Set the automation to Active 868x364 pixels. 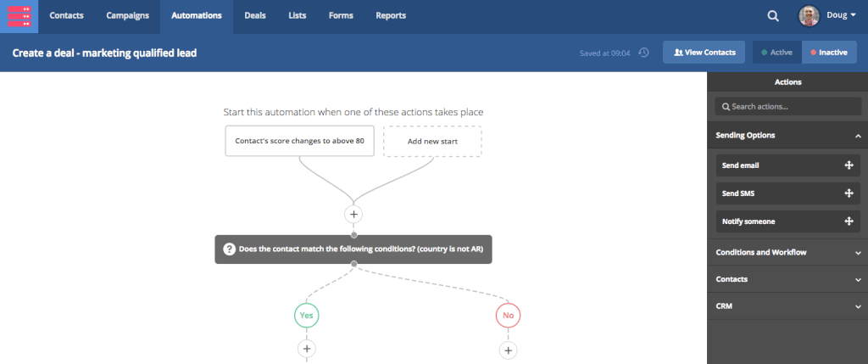(x=776, y=53)
